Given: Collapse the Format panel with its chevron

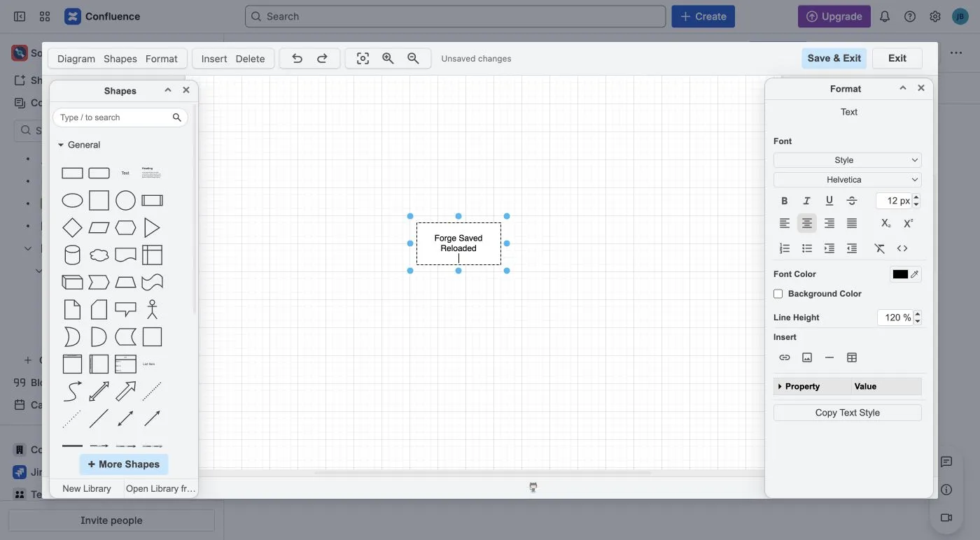Looking at the screenshot, I should click(x=903, y=88).
